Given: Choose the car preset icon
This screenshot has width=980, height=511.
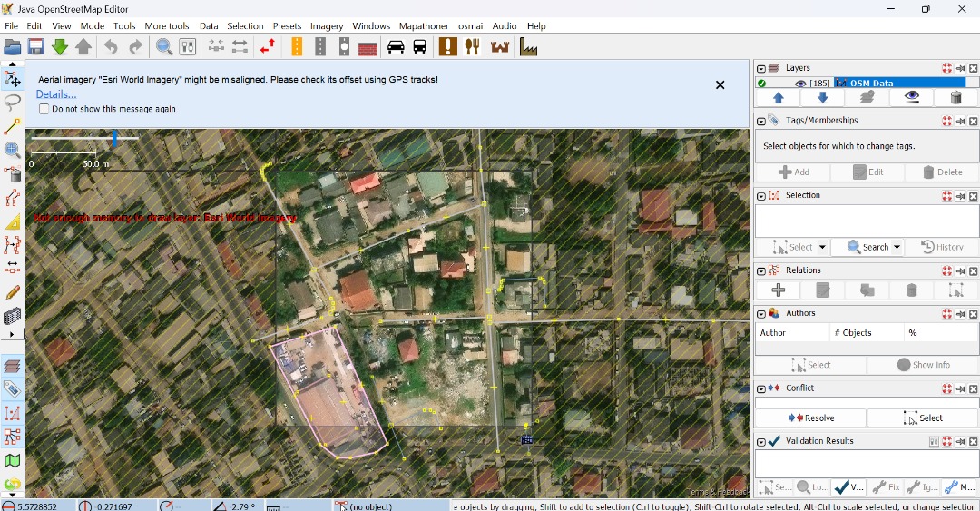Looking at the screenshot, I should pos(396,47).
